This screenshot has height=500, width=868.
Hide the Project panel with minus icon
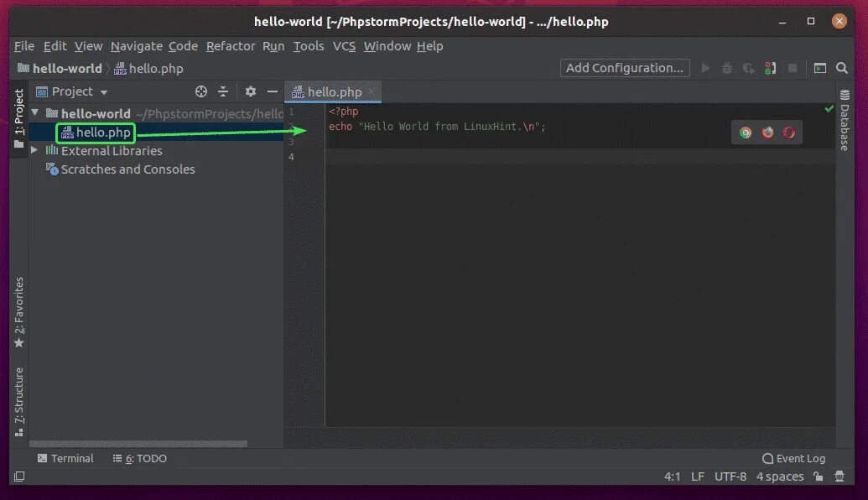[273, 91]
